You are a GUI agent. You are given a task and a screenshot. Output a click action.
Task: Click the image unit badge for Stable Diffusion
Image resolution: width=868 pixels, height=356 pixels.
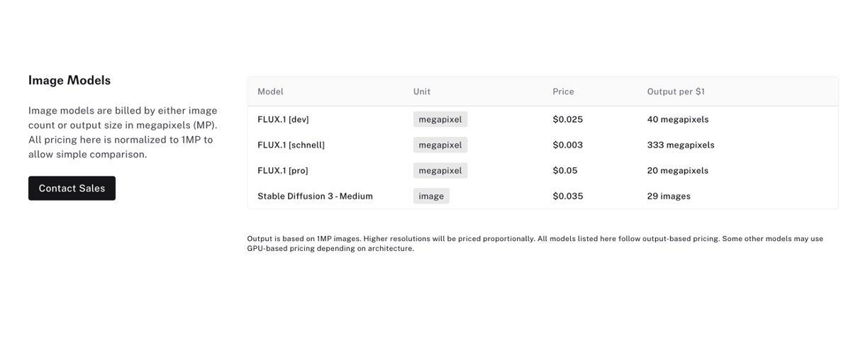(x=431, y=196)
